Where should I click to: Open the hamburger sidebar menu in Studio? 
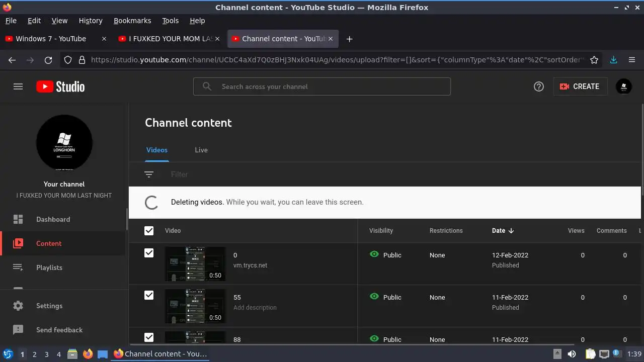pyautogui.click(x=18, y=86)
